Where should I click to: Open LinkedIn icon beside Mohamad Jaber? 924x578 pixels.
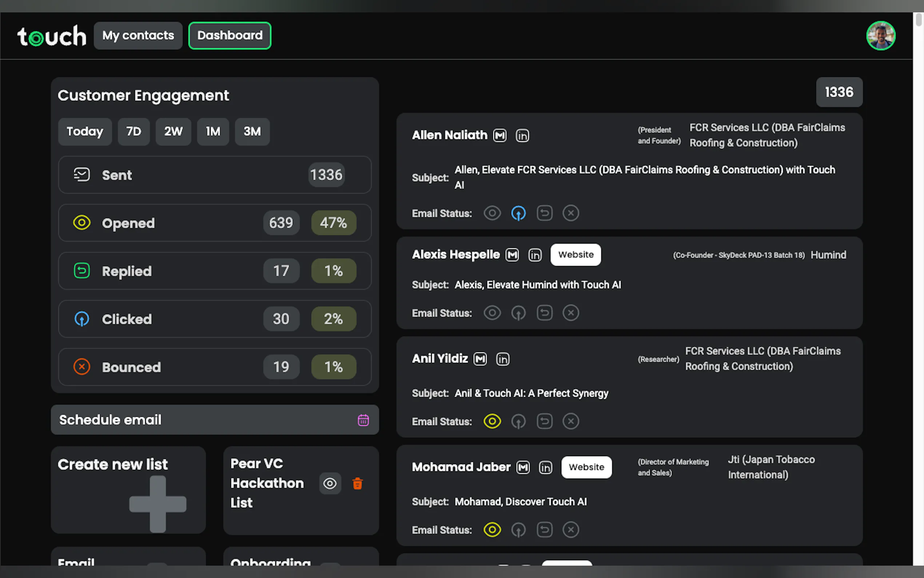545,467
